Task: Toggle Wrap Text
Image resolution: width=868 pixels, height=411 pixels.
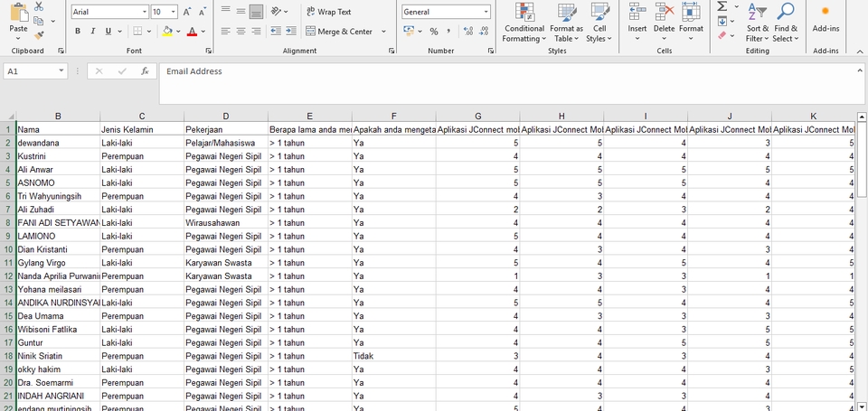Action: (329, 12)
